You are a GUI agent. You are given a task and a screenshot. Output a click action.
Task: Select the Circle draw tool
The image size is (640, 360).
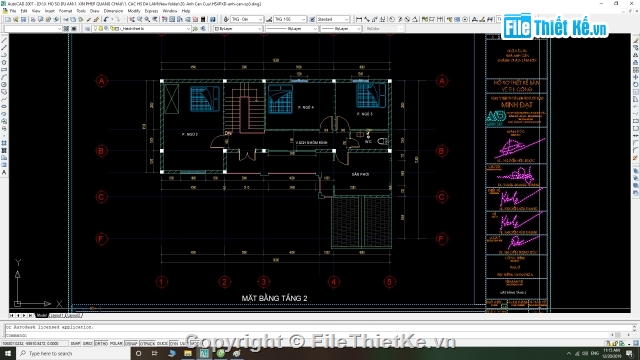pyautogui.click(x=4, y=84)
